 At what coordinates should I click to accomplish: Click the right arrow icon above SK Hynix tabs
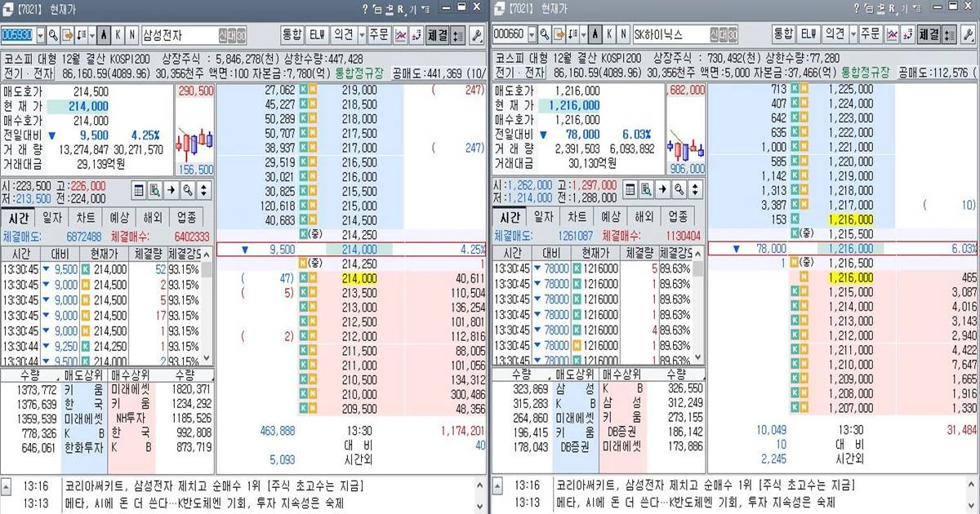662,190
